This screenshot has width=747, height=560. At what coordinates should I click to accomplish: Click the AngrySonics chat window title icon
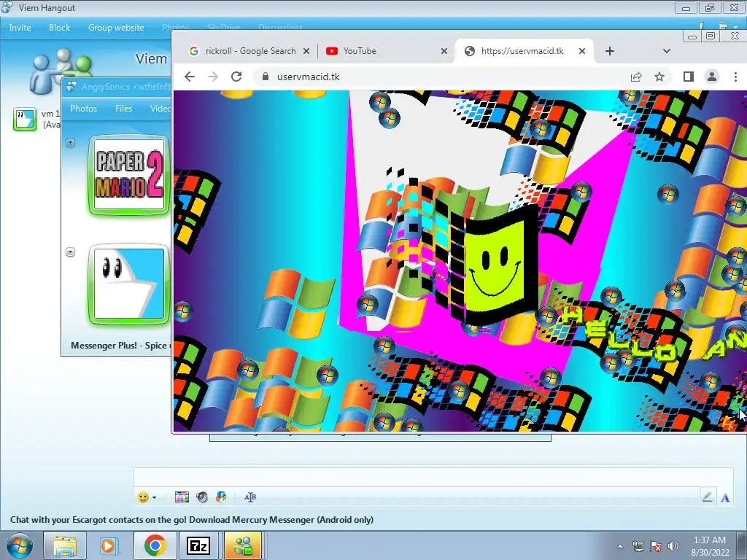pos(71,86)
